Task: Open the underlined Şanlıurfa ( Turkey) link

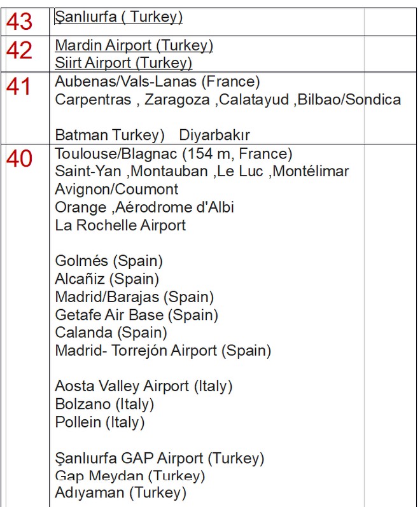Action: (x=118, y=17)
